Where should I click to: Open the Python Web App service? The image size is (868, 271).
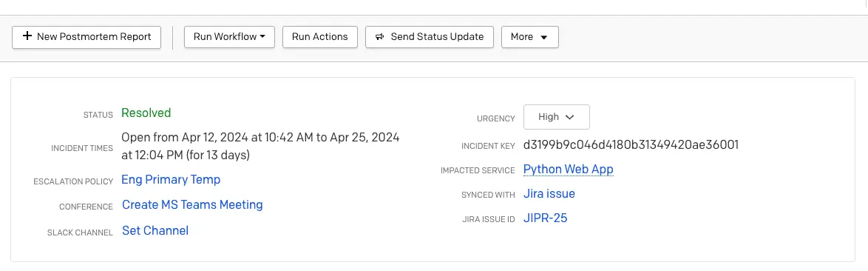point(568,169)
